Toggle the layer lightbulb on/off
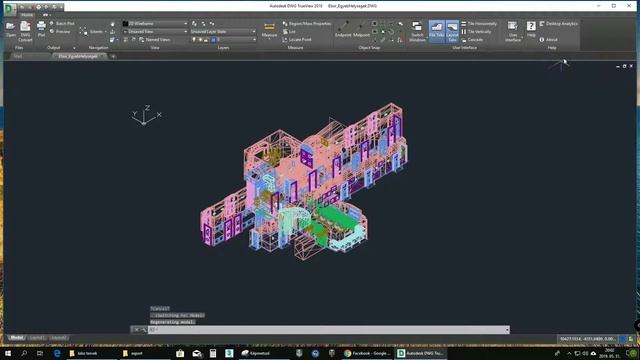Viewport: 640px width, 360px height. [x=194, y=40]
